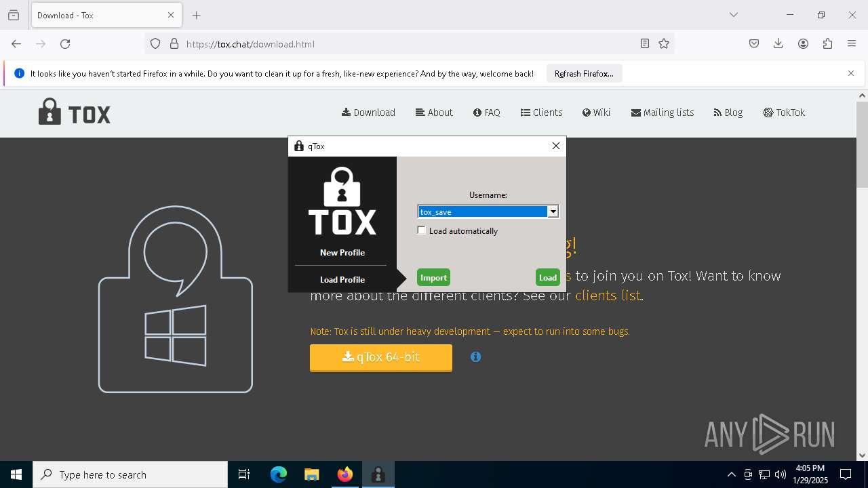Open File Explorer from taskbar
Viewport: 868px width, 488px height.
point(311,474)
